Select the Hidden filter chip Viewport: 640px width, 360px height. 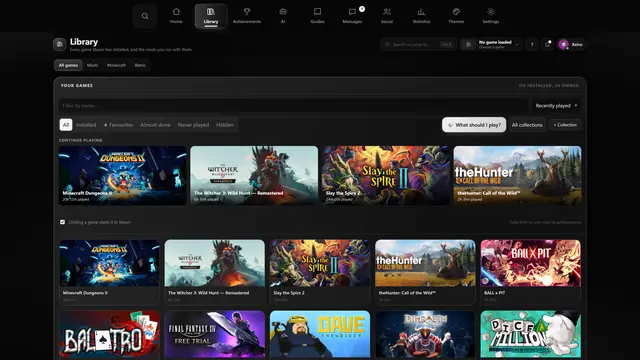(225, 125)
